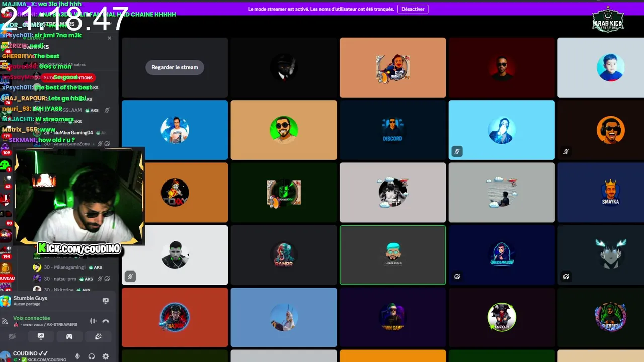The image size is (644, 362).
Task: Select the Town Gamer avatar tile
Action: [392, 317]
